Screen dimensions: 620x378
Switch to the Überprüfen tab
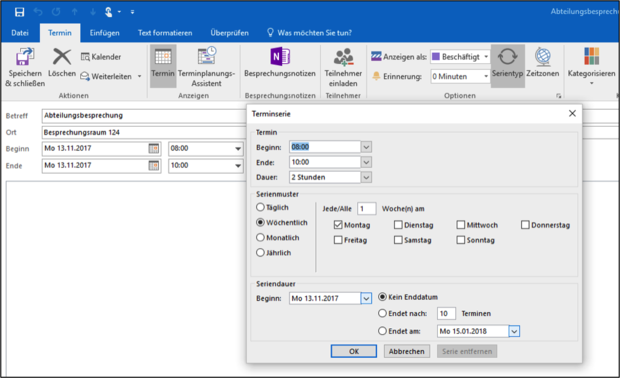tap(229, 33)
